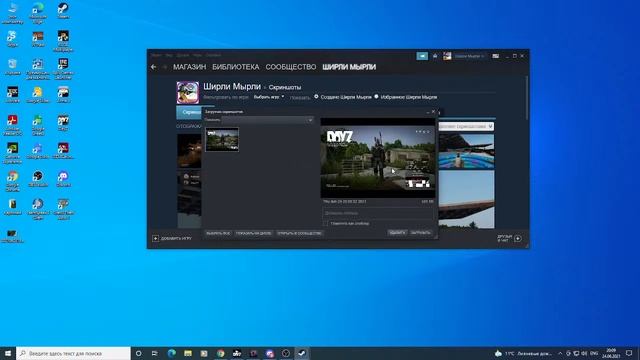The width and height of the screenshot is (640, 360).
Task: Click the caption input field under the preview
Action: coord(378,213)
